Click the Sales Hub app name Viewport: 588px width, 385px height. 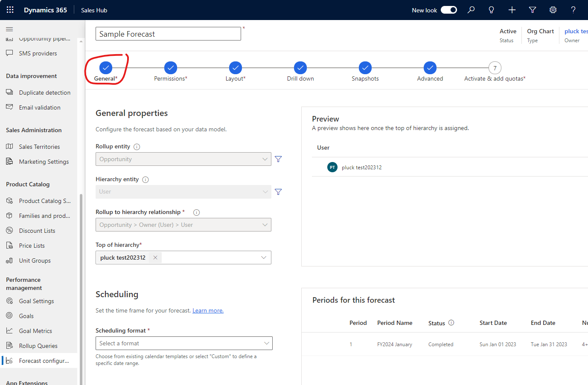coord(94,10)
